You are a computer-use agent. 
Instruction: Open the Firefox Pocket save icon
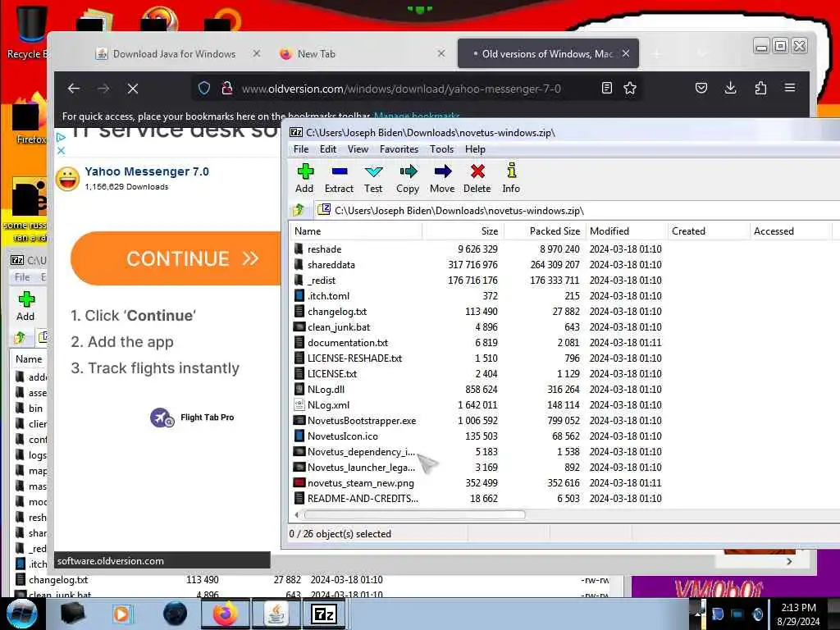pos(701,88)
